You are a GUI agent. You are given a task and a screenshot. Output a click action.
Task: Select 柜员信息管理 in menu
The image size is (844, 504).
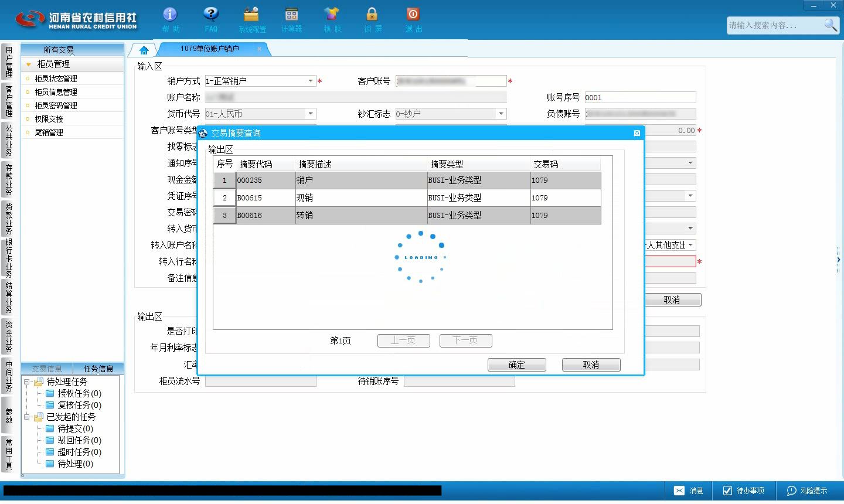[56, 92]
